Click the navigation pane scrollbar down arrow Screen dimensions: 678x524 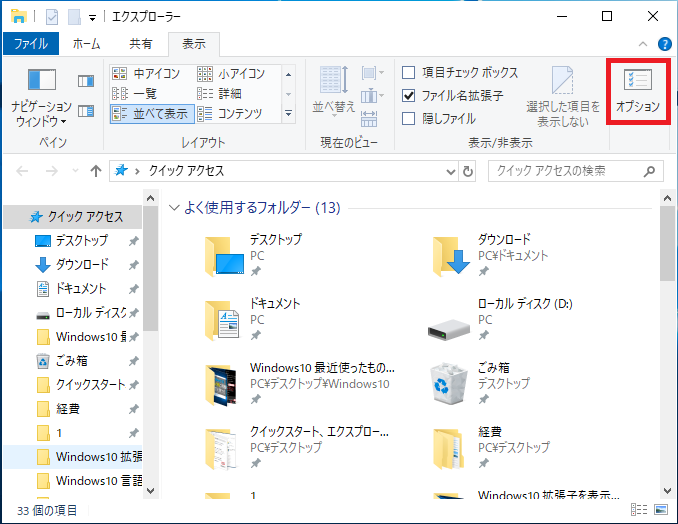[150, 491]
